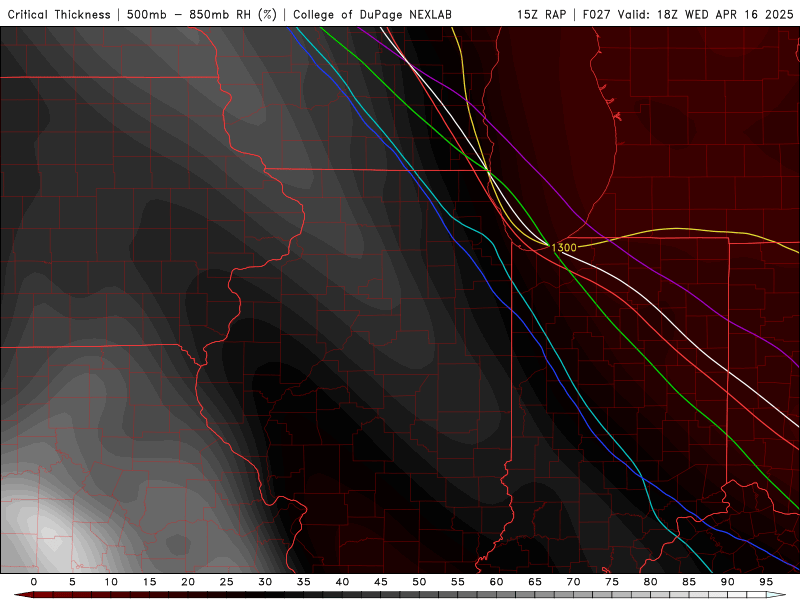Click the 65 value on color scale

(x=535, y=582)
